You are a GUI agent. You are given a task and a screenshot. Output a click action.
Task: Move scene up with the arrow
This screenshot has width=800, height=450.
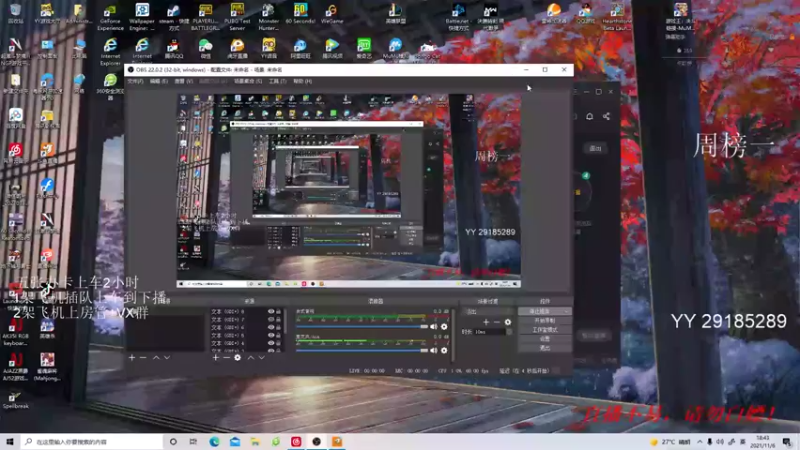coord(156,358)
